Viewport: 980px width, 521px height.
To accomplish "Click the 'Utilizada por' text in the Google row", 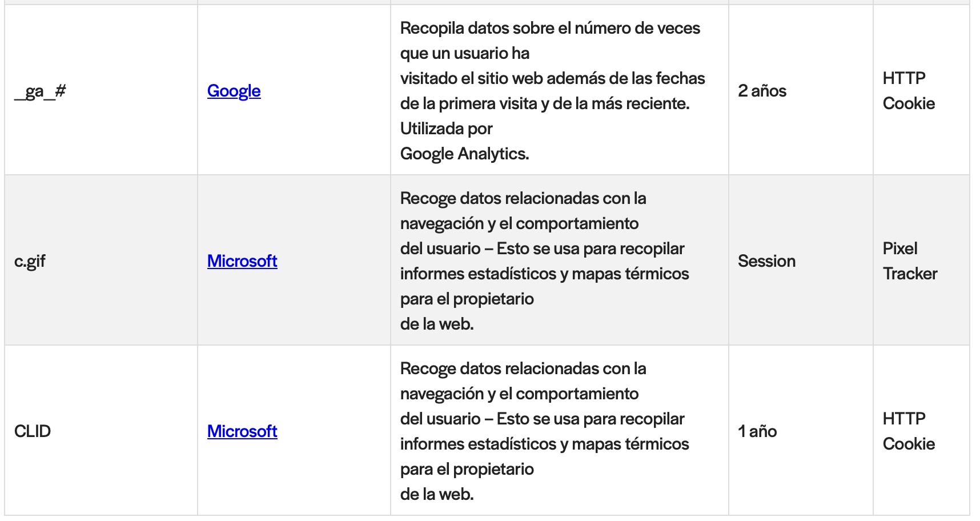I will 446,129.
